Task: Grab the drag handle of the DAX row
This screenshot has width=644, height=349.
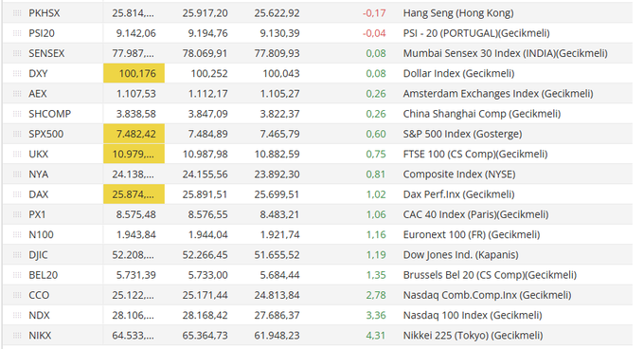Action: (17, 194)
